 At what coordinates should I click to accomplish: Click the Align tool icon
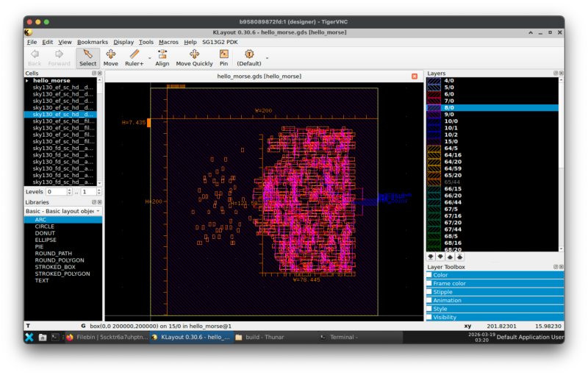tap(162, 57)
